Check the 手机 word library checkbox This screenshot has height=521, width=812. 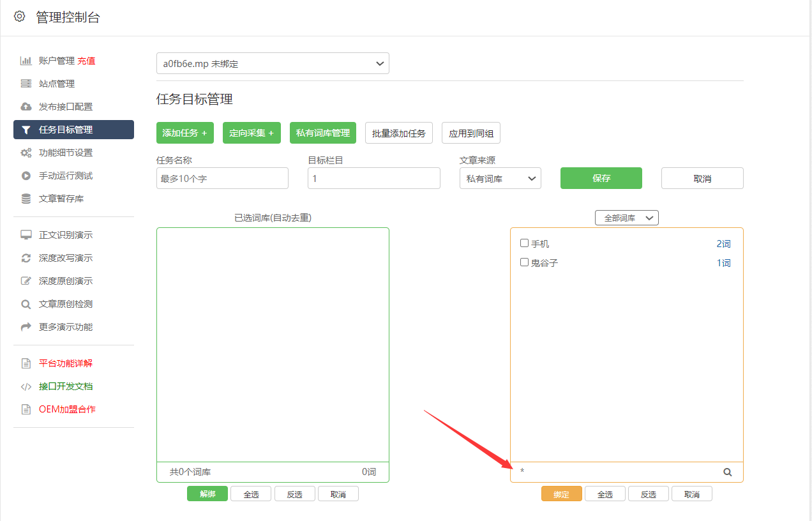point(524,243)
